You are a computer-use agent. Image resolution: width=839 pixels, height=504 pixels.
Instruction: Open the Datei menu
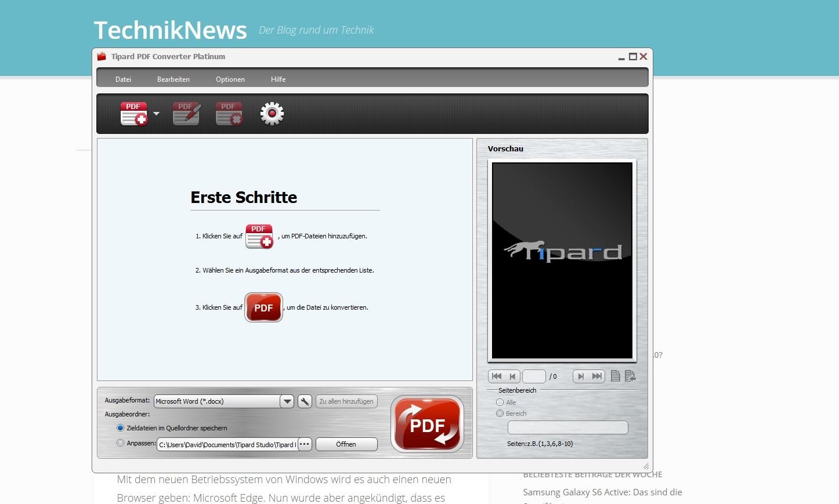pos(123,79)
